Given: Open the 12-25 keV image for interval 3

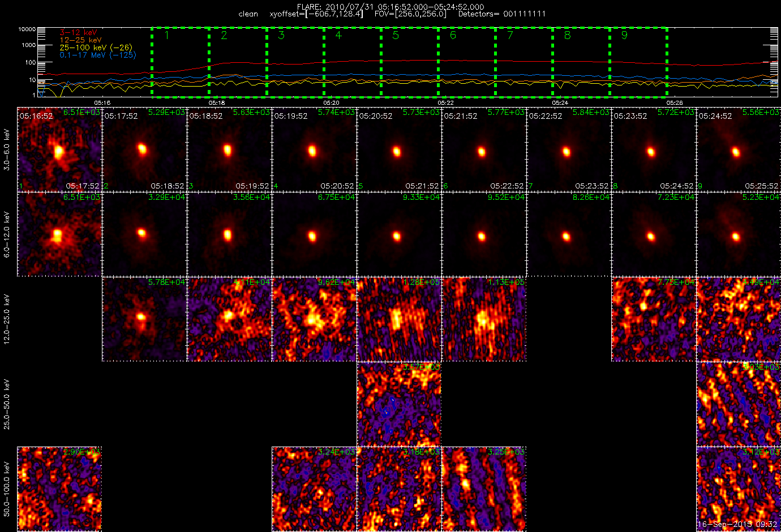Looking at the screenshot, I should point(229,319).
